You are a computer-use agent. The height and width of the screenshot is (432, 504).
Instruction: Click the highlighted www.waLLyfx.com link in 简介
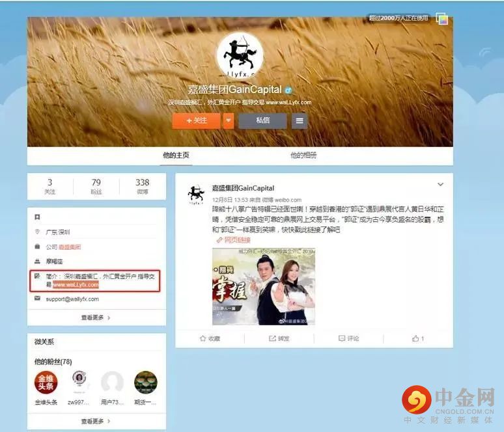[x=76, y=285]
